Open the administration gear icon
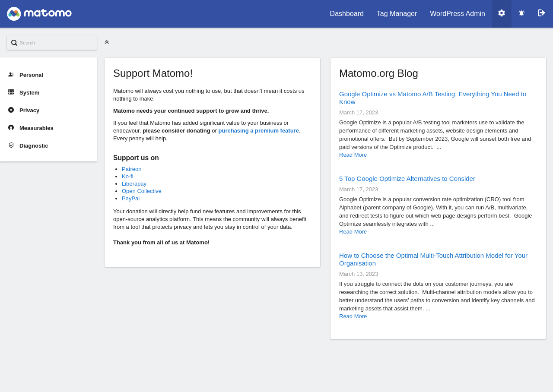The image size is (553, 392). [502, 13]
